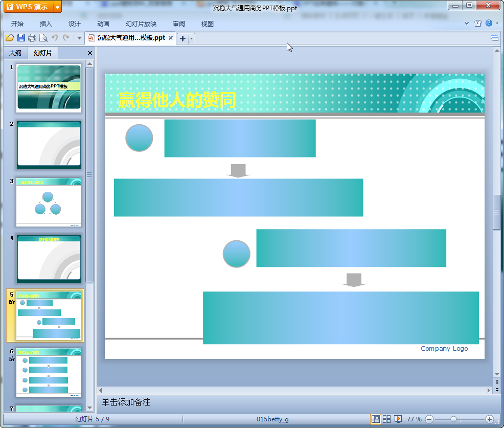Viewport: 504px width, 428px height.
Task: Expand the quick access toolbar customize arrow
Action: pos(79,38)
